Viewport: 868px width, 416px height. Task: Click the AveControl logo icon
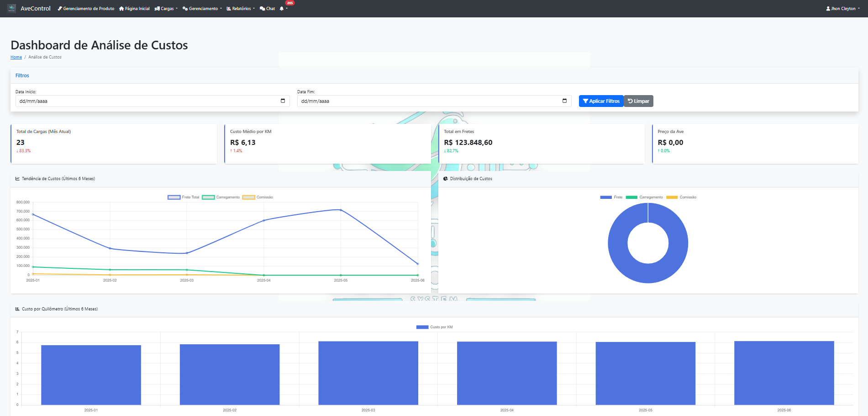point(11,8)
